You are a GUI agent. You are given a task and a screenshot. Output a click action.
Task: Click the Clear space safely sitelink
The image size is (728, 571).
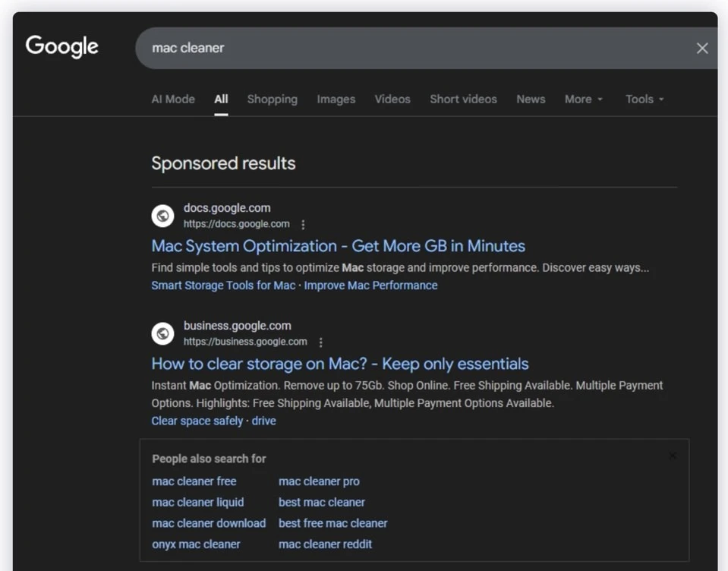click(197, 421)
